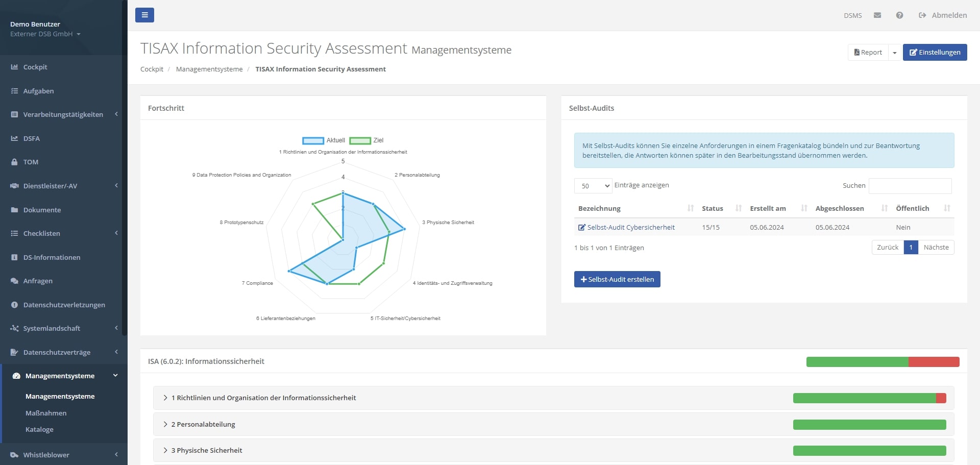
Task: Open the help question mark icon
Action: coord(899,15)
